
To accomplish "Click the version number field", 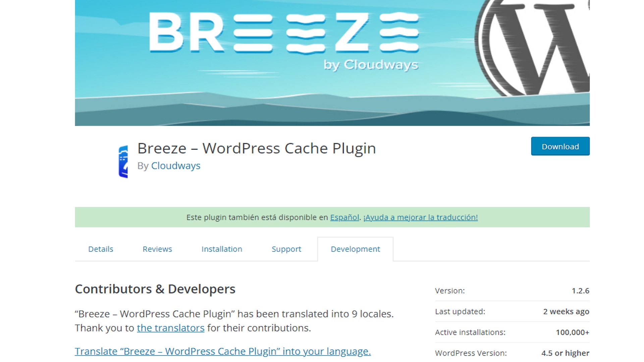I will point(580,290).
